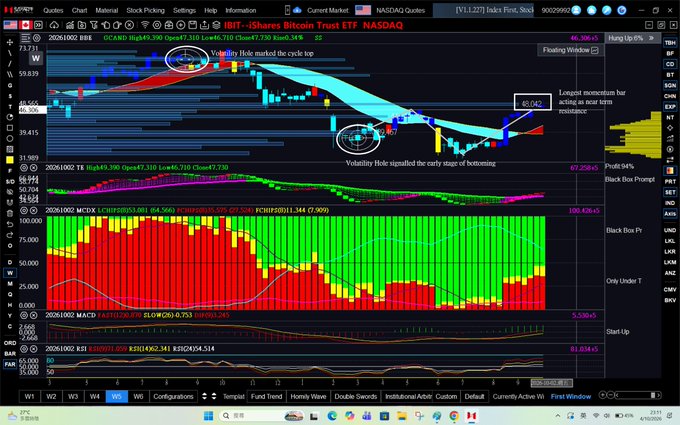Click the undo arrow in left toolbar
The width and height of the screenshot is (680, 425).
click(x=10, y=224)
